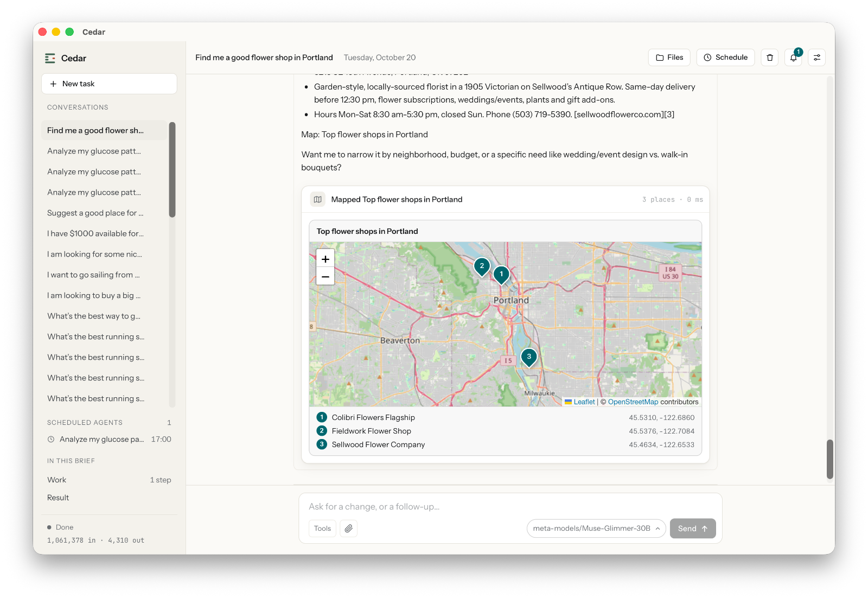Click coordinates 45.4634, -122.6533
Image resolution: width=868 pixels, height=598 pixels.
tap(661, 444)
